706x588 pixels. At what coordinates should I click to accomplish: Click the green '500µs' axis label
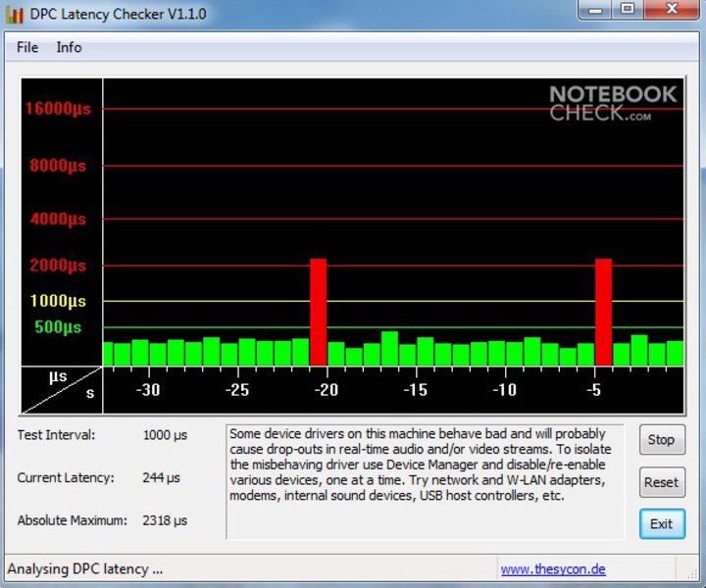pos(58,327)
